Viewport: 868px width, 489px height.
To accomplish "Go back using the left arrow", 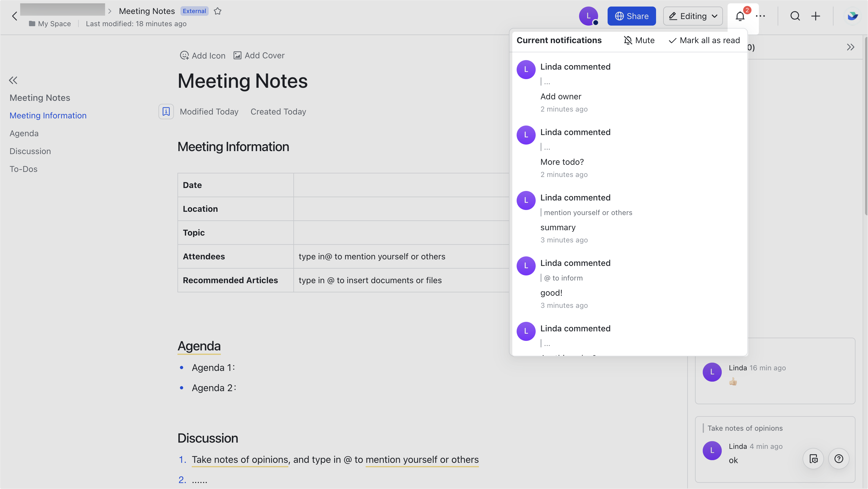I will pos(14,16).
